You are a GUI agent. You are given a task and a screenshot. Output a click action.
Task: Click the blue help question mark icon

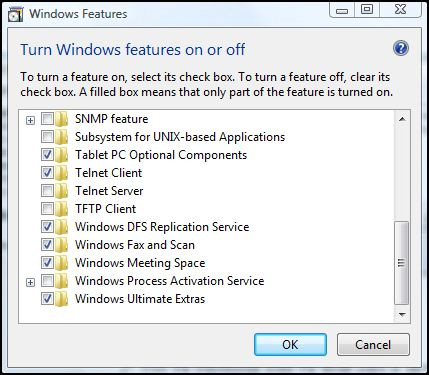tap(401, 49)
